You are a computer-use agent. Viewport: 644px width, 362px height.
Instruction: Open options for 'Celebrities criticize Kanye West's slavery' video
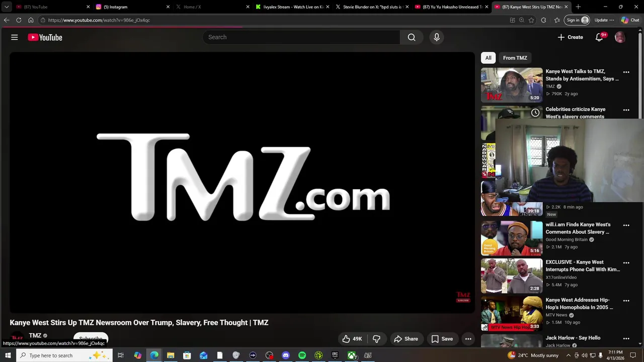tap(626, 110)
